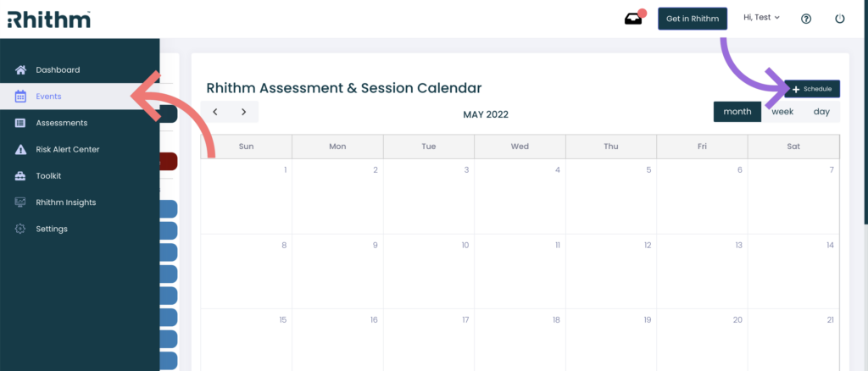
Task: Click the power logout icon
Action: tap(839, 19)
